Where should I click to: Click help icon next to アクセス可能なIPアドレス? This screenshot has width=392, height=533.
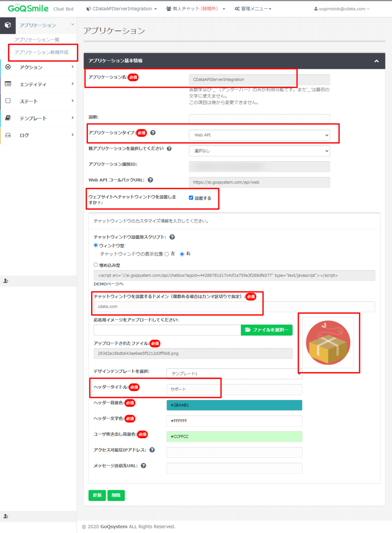pyautogui.click(x=152, y=450)
